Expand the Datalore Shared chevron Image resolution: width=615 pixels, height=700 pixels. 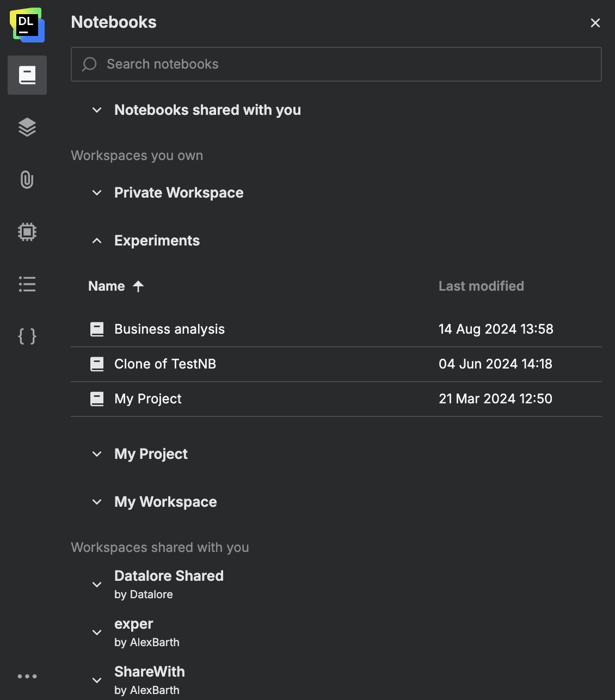click(x=97, y=585)
